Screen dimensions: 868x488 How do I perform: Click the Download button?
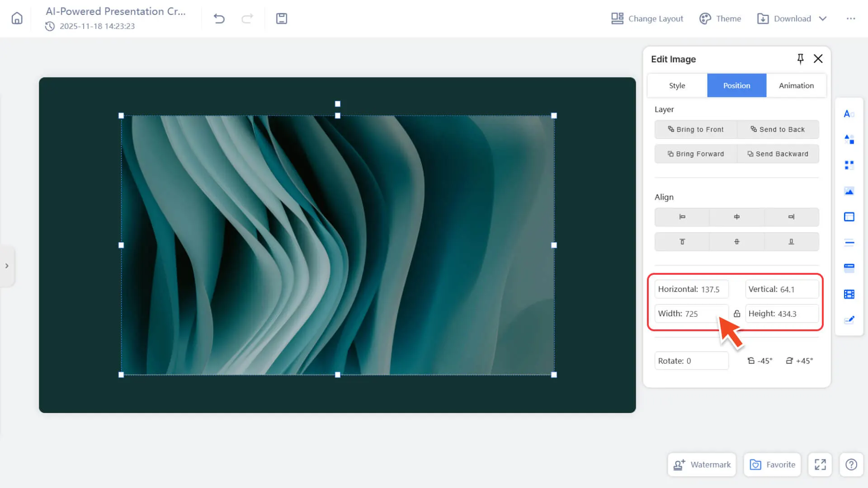[x=784, y=19]
